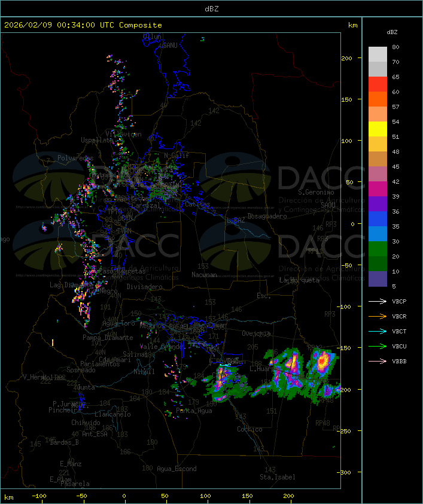Click the VBCU legend label

point(399,346)
